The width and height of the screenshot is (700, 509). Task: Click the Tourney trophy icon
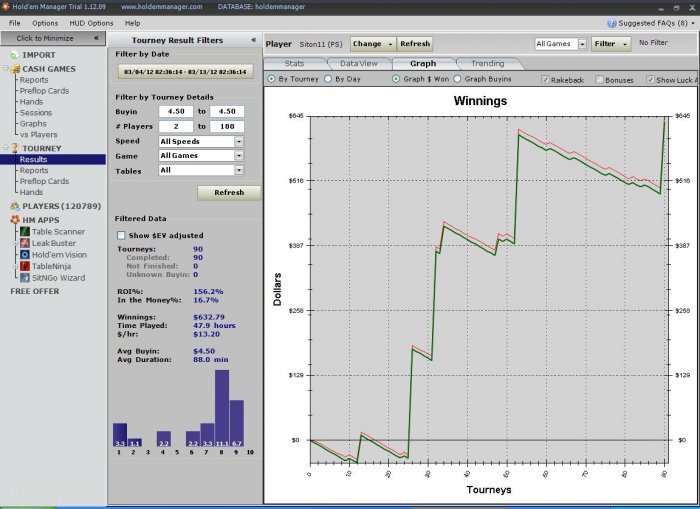coord(14,148)
